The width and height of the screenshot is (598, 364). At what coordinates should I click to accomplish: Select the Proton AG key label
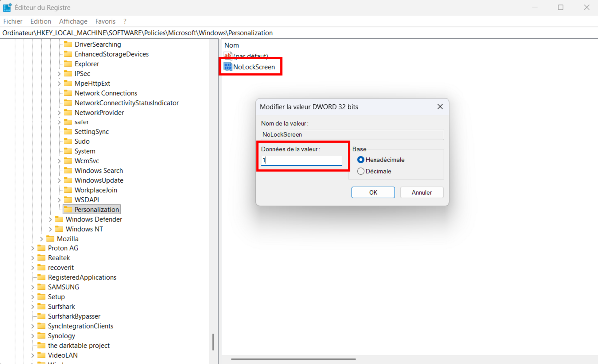[x=63, y=248]
